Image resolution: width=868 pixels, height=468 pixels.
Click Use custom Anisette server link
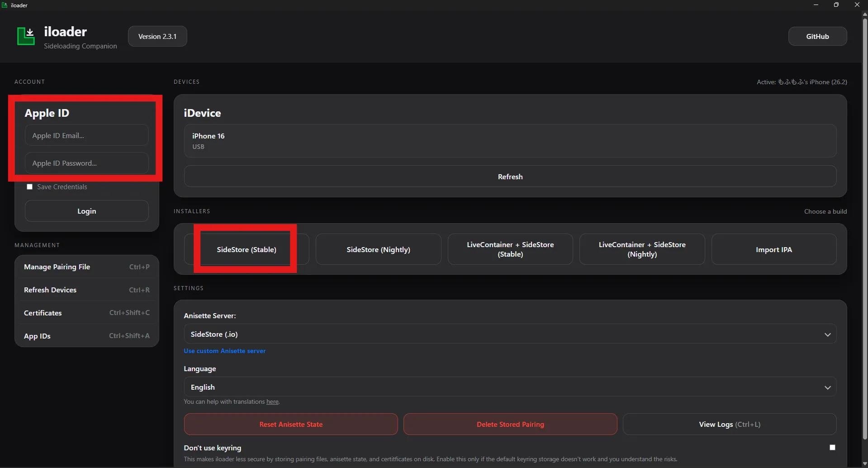point(224,351)
